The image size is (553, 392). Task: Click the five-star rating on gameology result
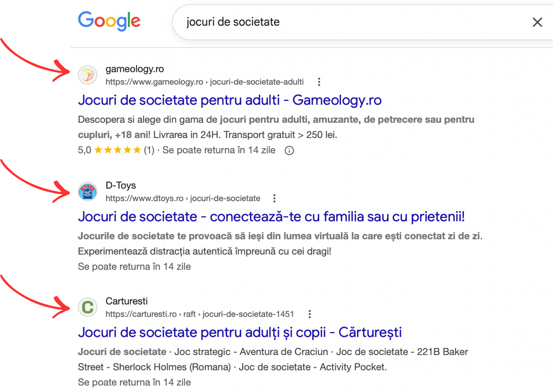point(117,150)
